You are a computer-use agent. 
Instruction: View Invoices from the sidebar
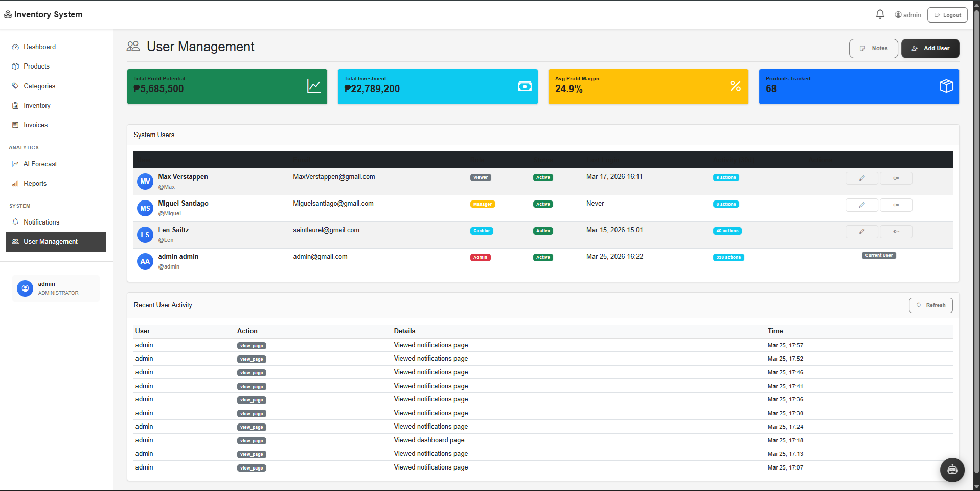[x=35, y=125]
